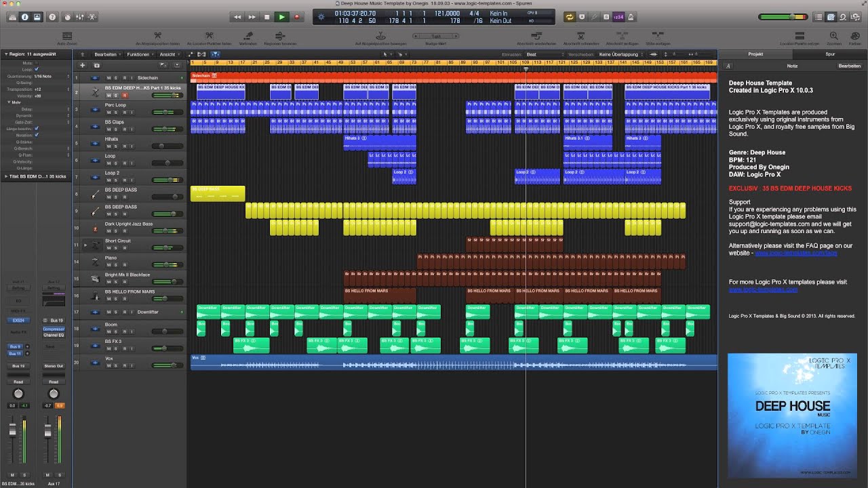
Task: Click the tempo 121,0000 display
Action: pos(446,14)
